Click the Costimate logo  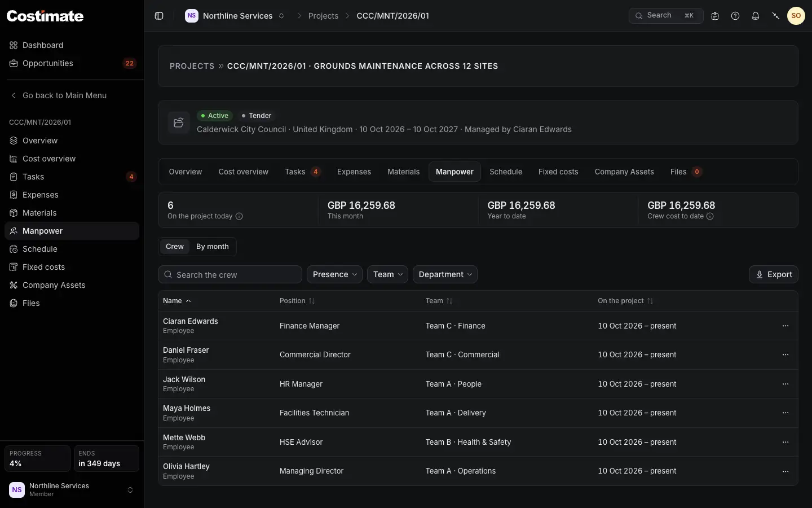[45, 16]
